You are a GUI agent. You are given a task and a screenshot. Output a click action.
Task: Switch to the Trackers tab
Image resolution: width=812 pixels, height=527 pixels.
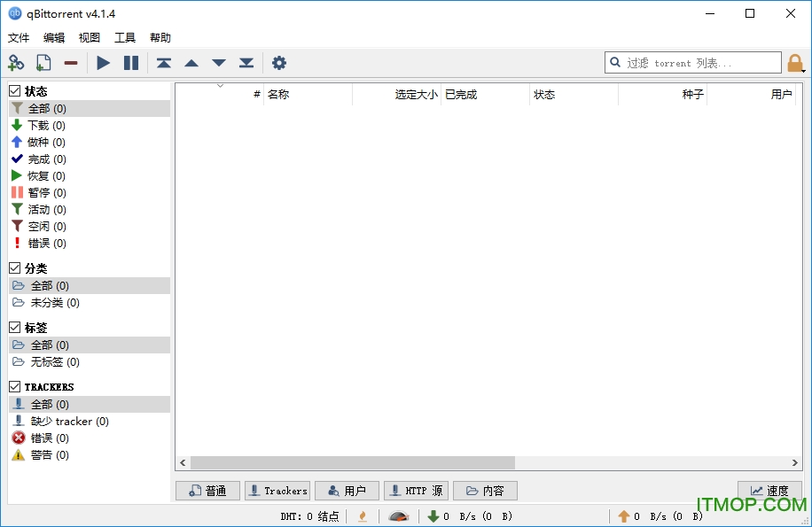point(277,490)
